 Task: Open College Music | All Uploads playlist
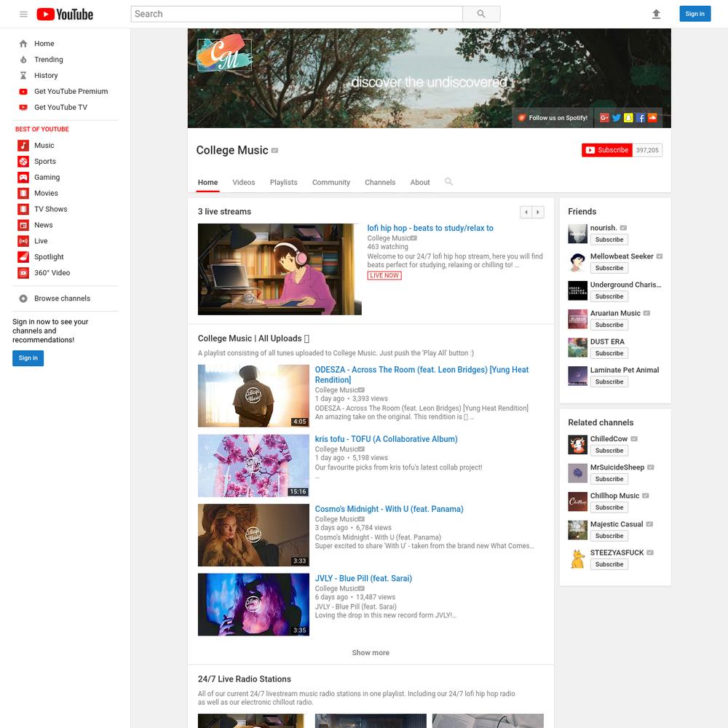coord(253,339)
